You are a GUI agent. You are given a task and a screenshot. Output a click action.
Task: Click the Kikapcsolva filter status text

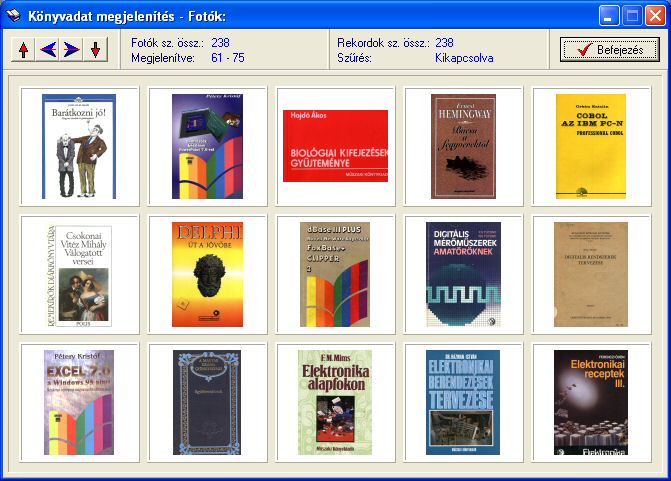[x=464, y=58]
